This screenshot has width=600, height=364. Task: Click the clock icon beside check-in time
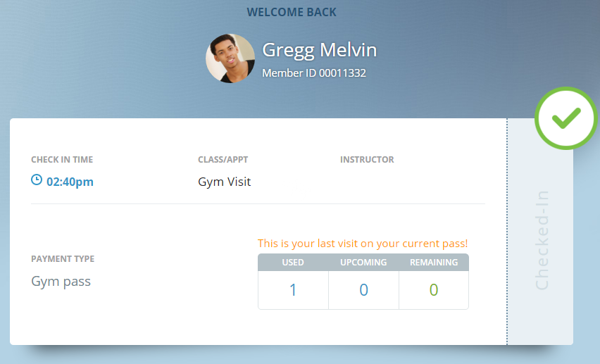(37, 180)
